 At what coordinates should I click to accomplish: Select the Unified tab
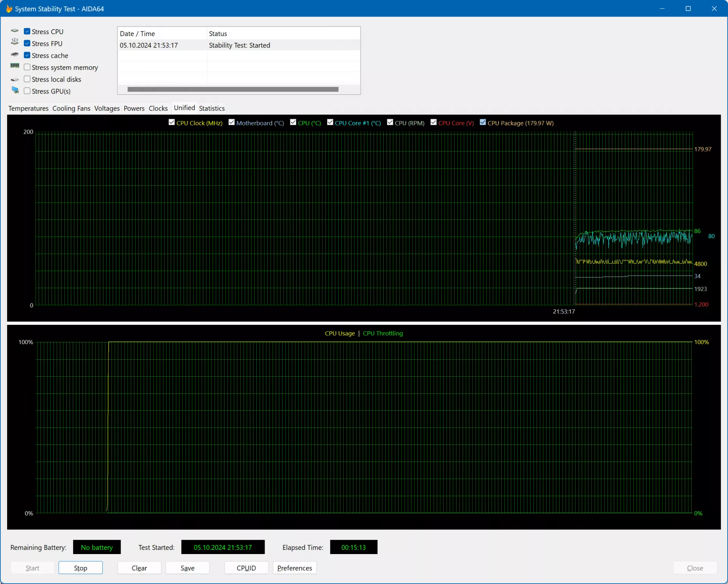pos(184,108)
